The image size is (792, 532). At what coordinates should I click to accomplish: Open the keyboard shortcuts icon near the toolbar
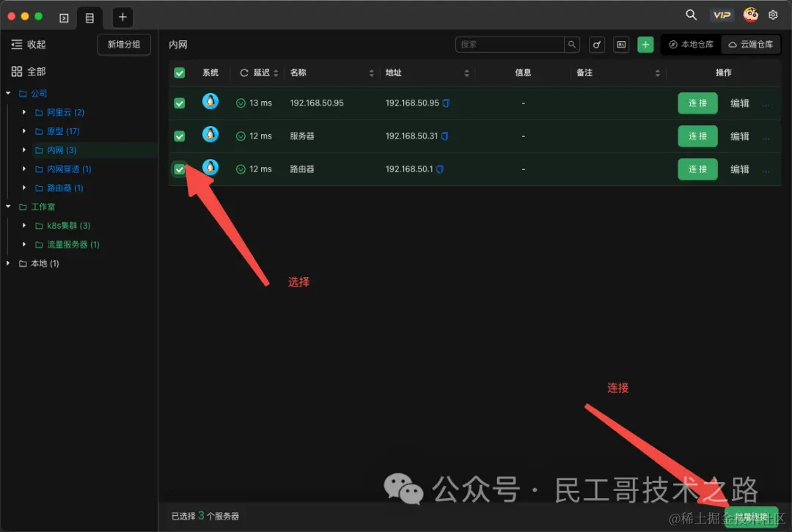click(x=620, y=45)
